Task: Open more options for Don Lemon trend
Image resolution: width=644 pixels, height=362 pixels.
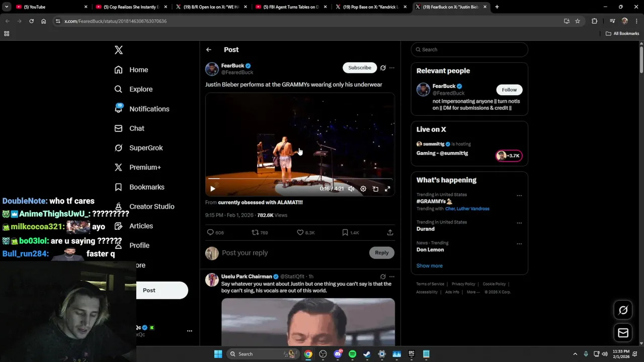Action: 519,244
